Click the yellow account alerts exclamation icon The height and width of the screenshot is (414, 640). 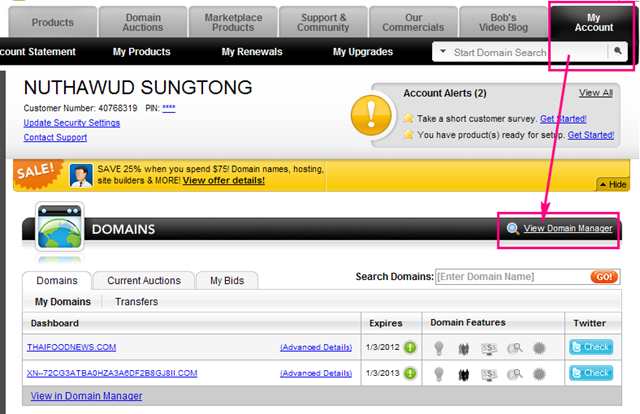pos(371,115)
